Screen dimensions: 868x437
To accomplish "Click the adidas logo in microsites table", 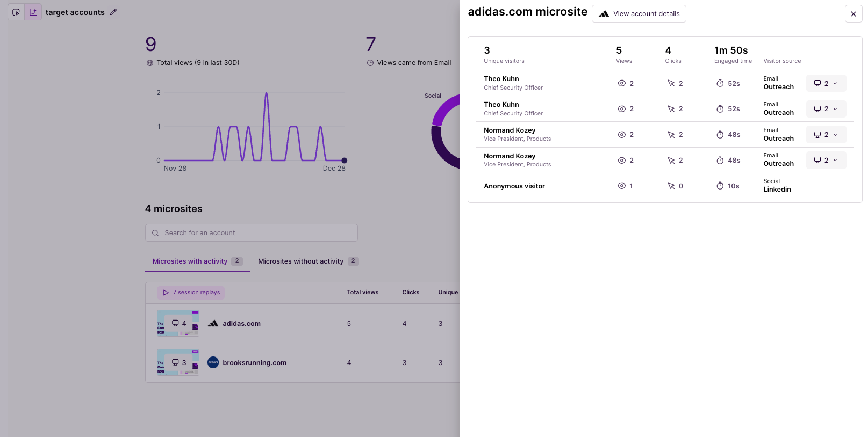I will coord(213,323).
